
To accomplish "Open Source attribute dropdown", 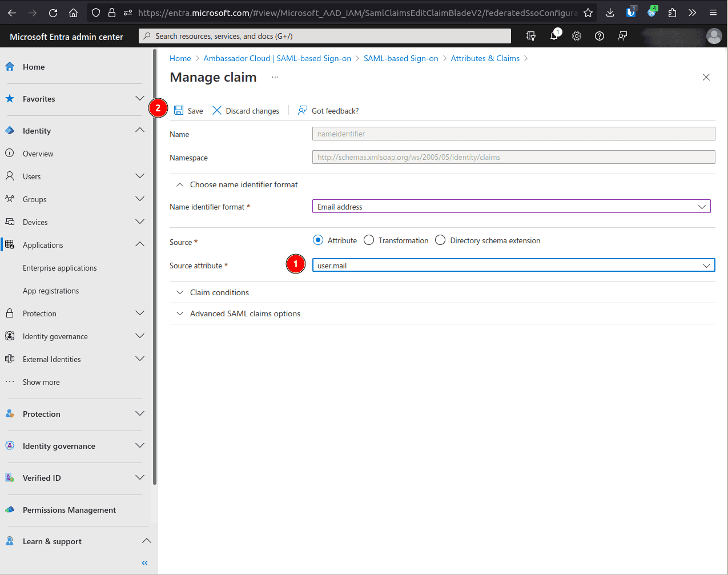I will [x=513, y=265].
